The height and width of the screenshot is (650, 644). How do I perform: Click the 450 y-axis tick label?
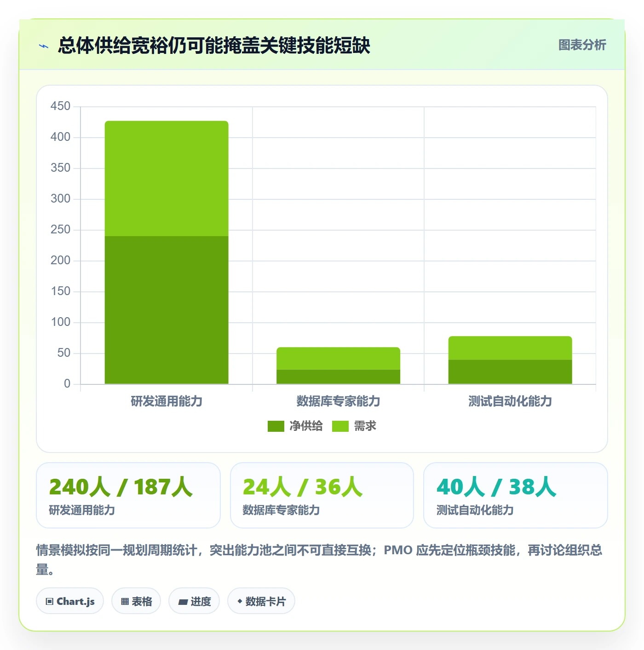tap(60, 106)
